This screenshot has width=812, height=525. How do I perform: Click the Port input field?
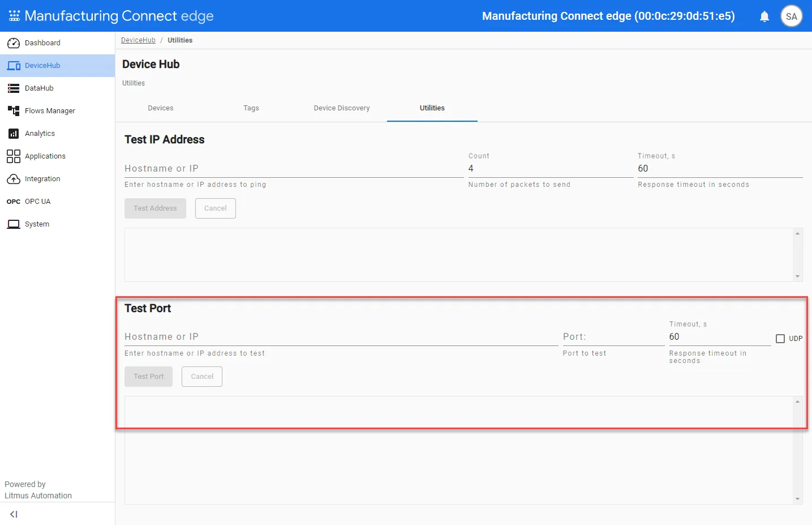click(x=613, y=337)
